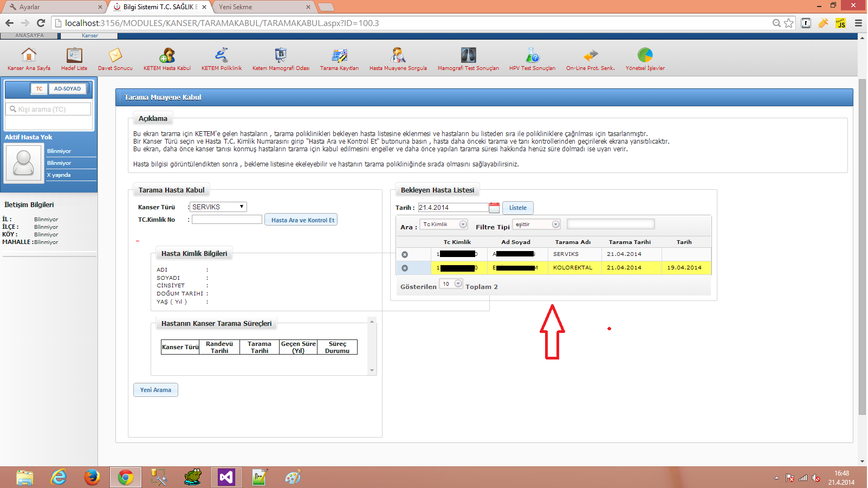The image size is (868, 488).
Task: Change Gösterilen rows per page dropdown
Action: [451, 284]
